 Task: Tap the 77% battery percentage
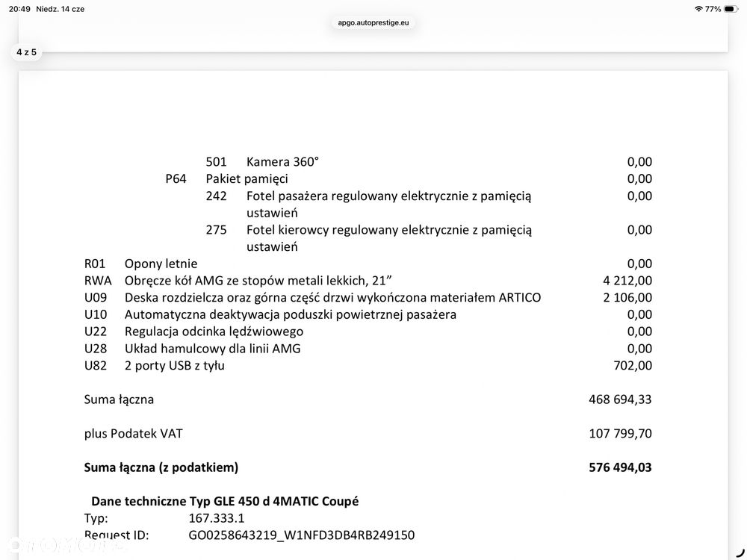tap(713, 9)
